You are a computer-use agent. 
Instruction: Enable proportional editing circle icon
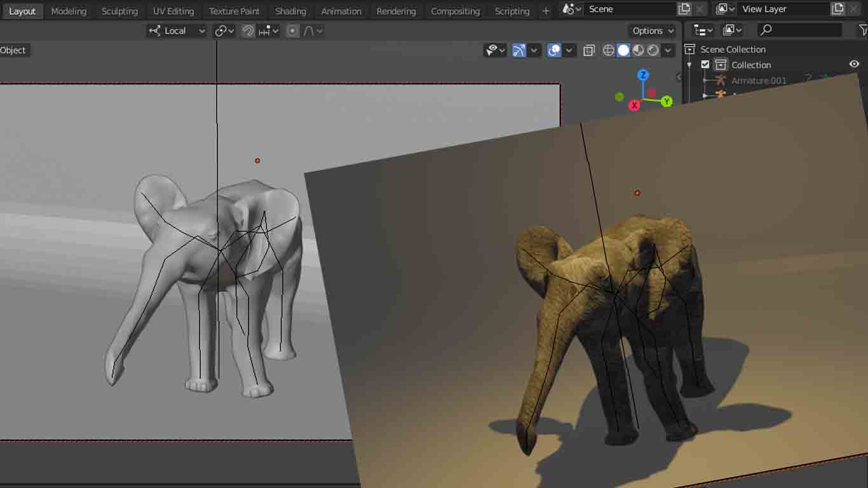tap(292, 30)
